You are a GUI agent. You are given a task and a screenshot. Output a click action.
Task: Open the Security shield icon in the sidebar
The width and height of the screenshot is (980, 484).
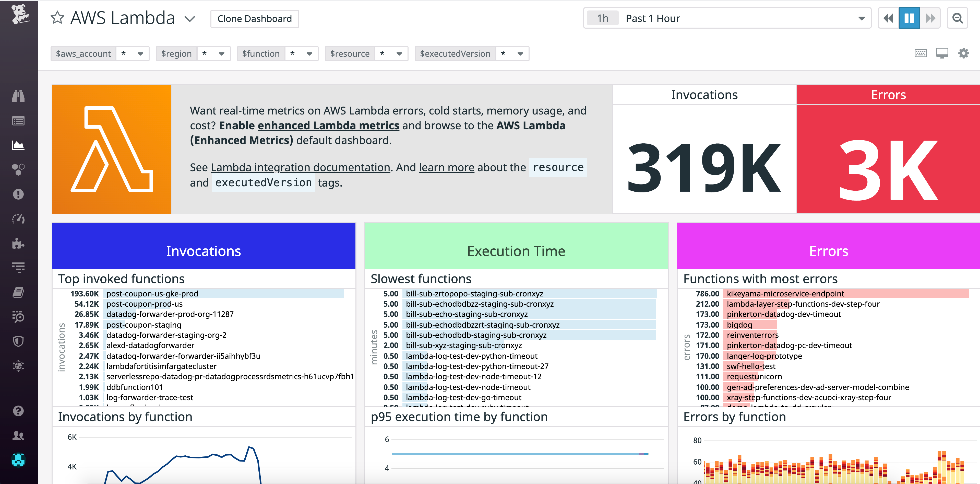pos(18,341)
